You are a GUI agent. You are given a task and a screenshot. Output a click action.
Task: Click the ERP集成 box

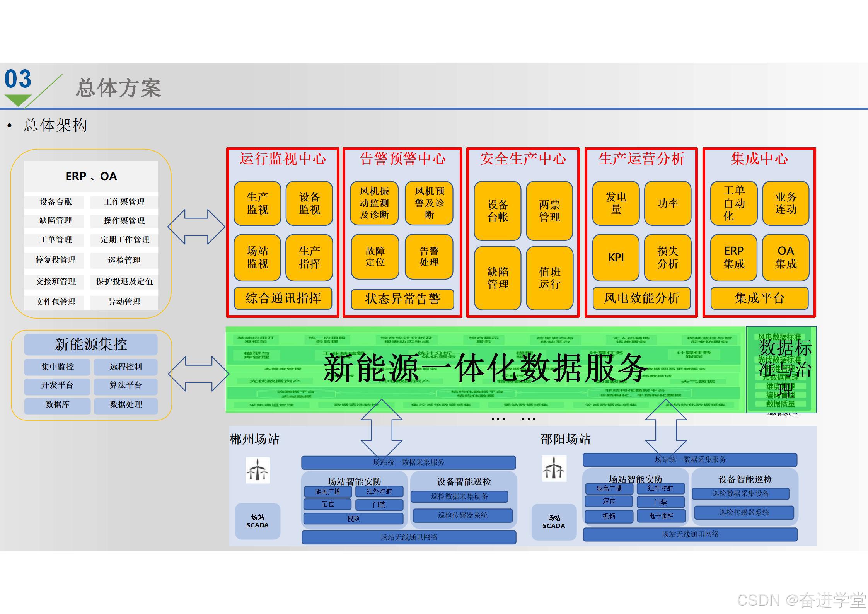(734, 258)
